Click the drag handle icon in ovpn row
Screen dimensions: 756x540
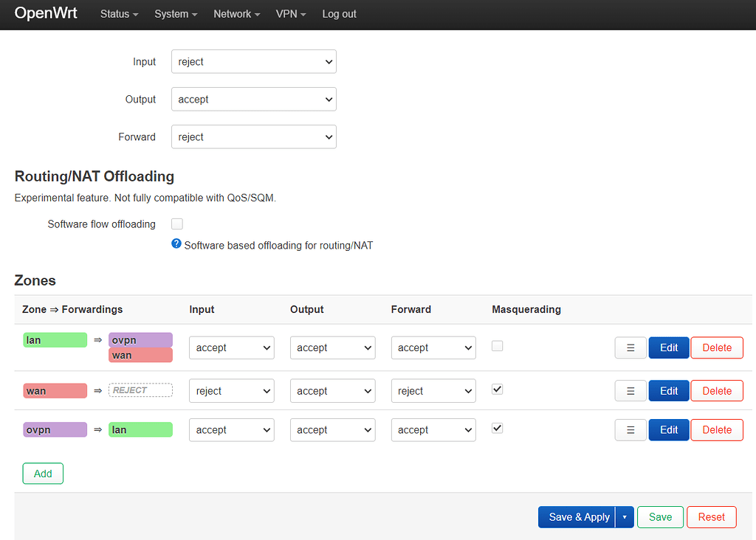pos(630,430)
